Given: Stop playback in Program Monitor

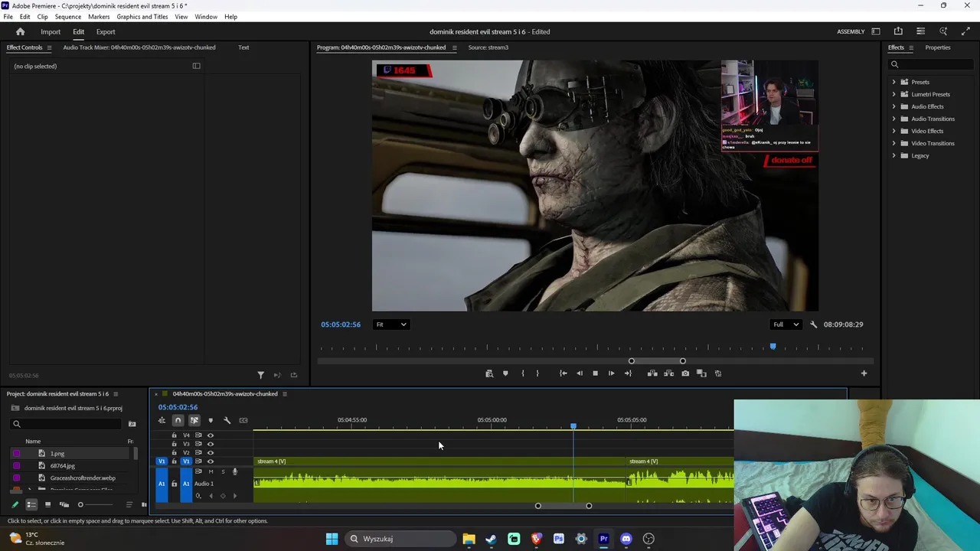Looking at the screenshot, I should 595,373.
